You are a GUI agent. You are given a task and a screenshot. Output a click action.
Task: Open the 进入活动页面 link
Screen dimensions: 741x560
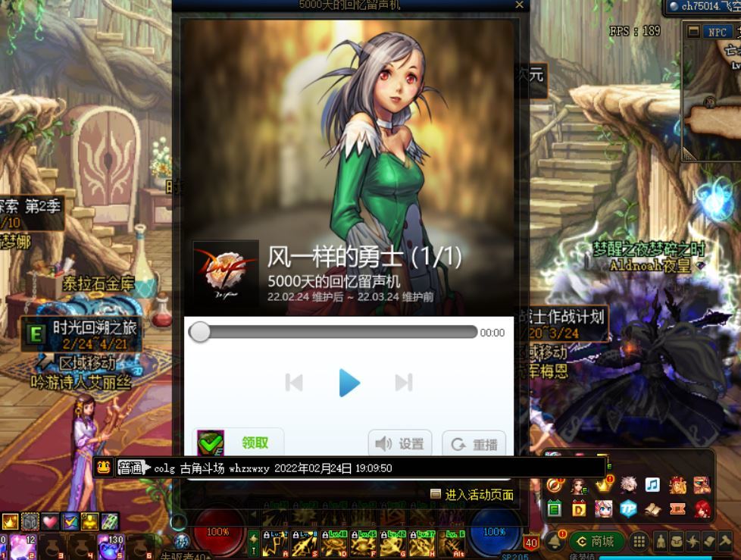tap(479, 495)
